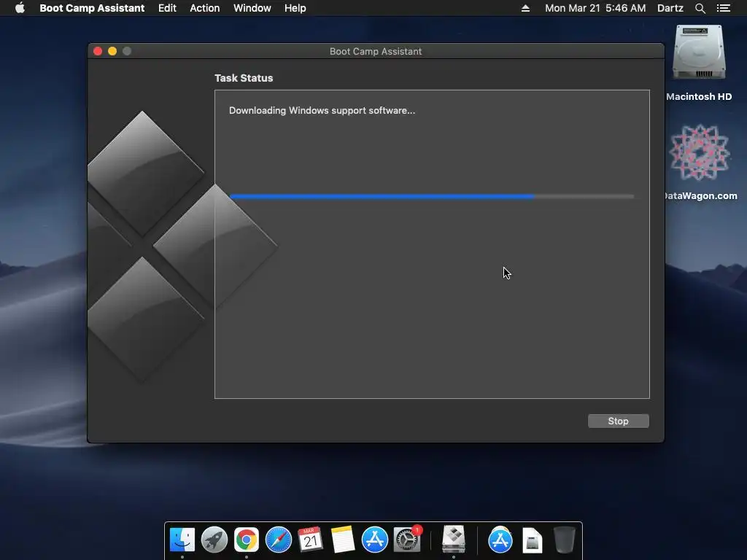
Task: Open Finder from the dock
Action: pyautogui.click(x=182, y=540)
